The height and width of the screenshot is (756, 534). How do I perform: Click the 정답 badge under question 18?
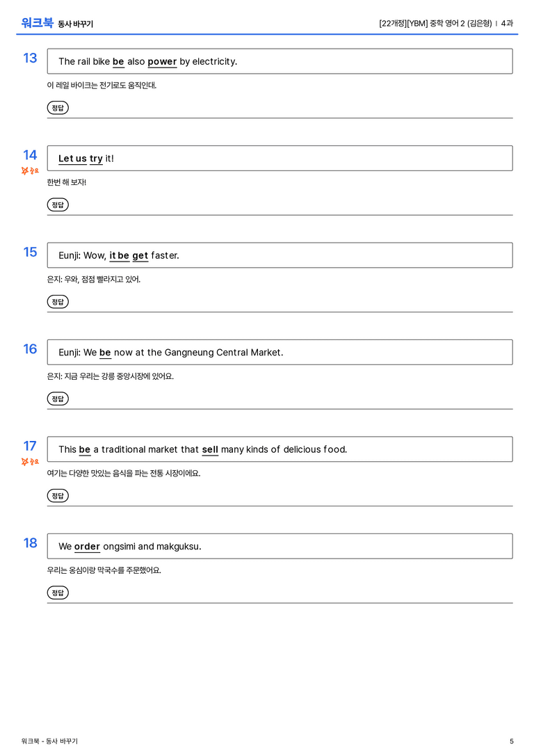point(58,592)
